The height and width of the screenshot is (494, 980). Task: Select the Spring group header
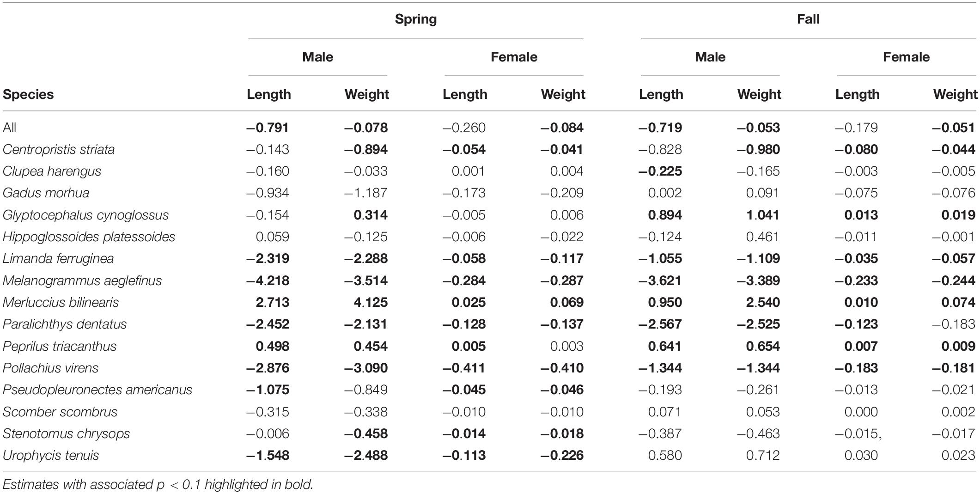[x=416, y=19]
